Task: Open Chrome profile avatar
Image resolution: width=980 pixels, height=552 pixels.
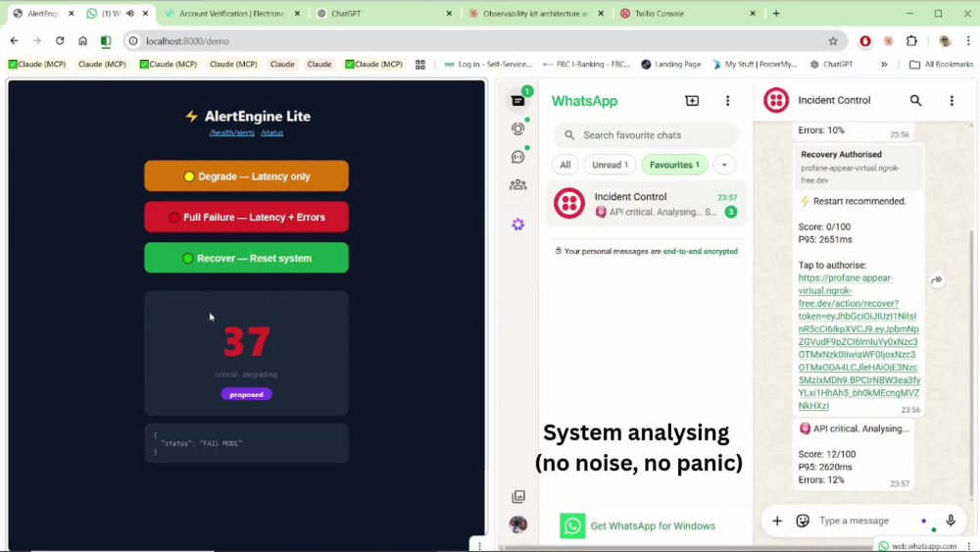Action: click(x=945, y=41)
